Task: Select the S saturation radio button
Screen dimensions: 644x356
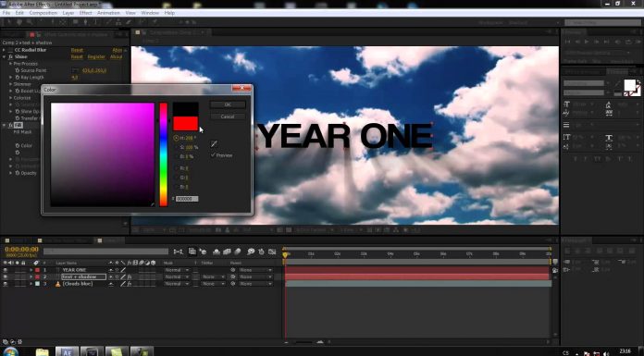Action: click(176, 147)
